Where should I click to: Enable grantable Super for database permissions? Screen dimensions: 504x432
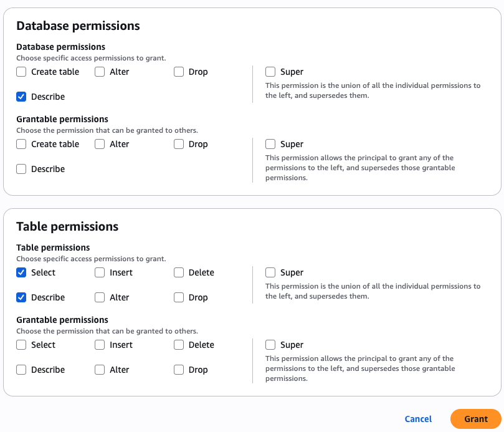tap(270, 144)
